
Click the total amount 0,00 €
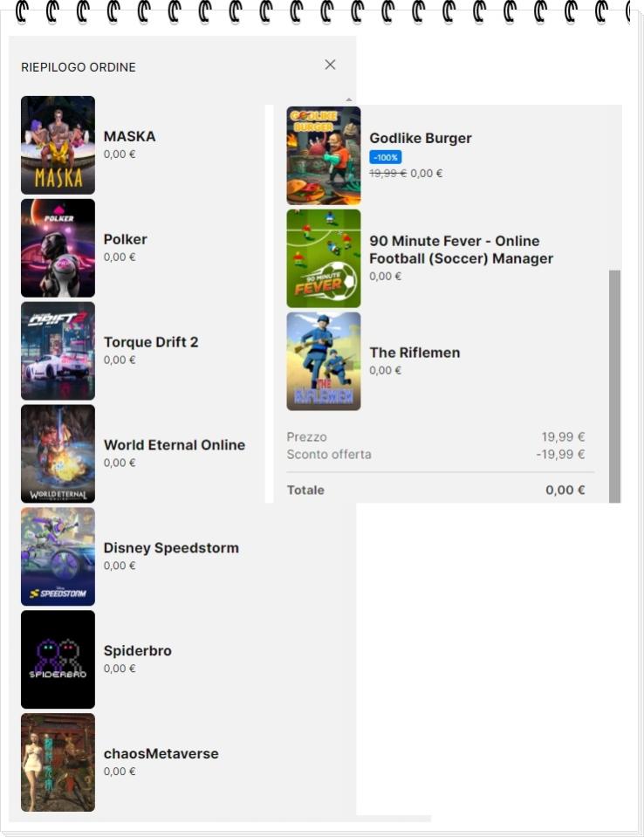565,491
